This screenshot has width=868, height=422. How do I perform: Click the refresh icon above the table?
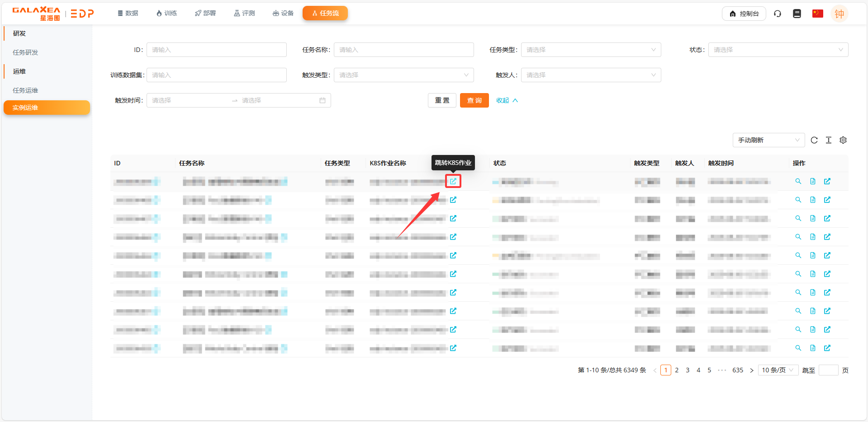coord(814,140)
